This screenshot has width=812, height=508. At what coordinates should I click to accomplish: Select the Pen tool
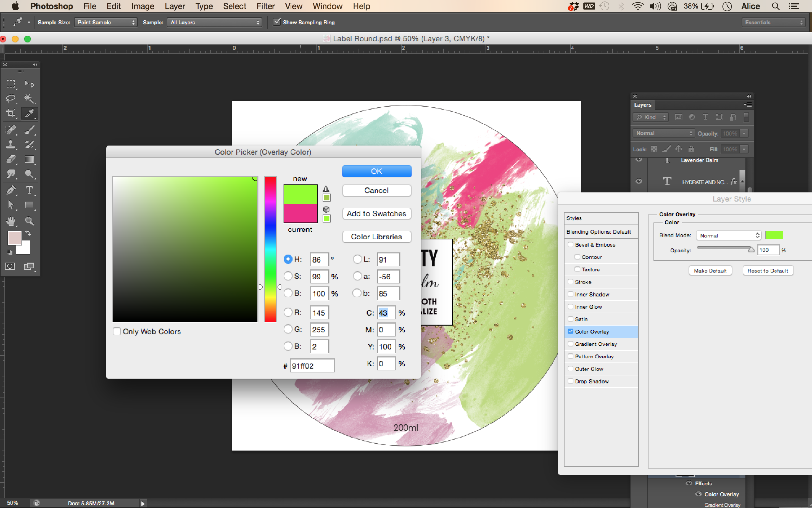click(11, 190)
